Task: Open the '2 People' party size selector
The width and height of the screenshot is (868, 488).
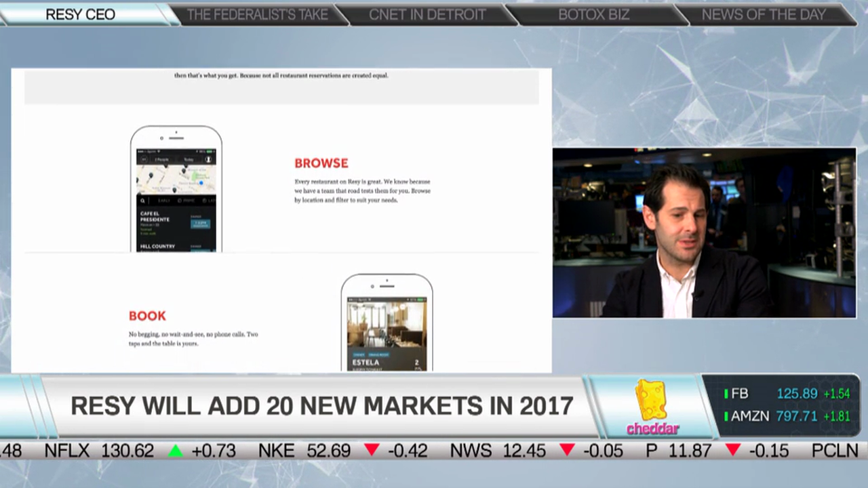Action: pos(161,159)
